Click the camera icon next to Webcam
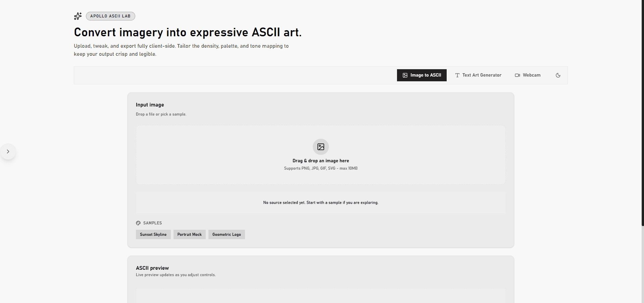The width and height of the screenshot is (644, 303). click(517, 75)
